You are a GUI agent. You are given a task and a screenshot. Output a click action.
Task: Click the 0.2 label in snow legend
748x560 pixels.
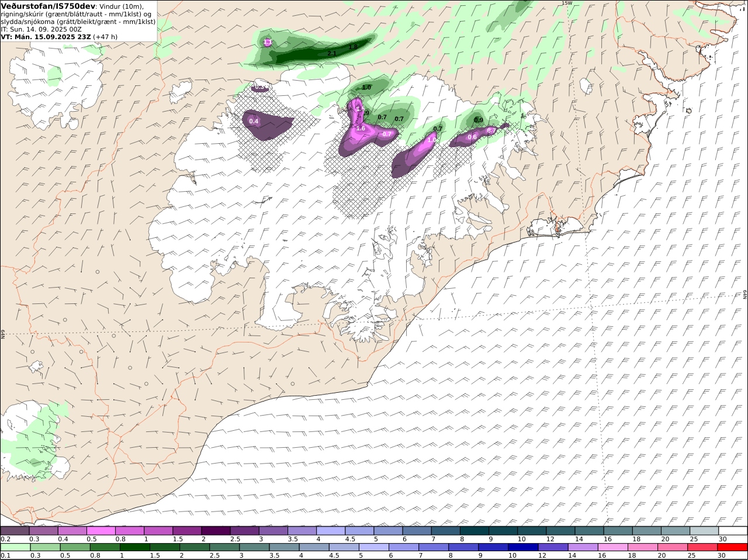(x=6, y=539)
